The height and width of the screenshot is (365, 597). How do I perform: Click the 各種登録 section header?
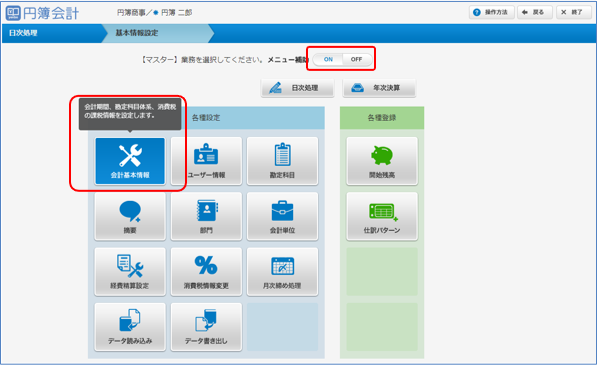click(382, 118)
